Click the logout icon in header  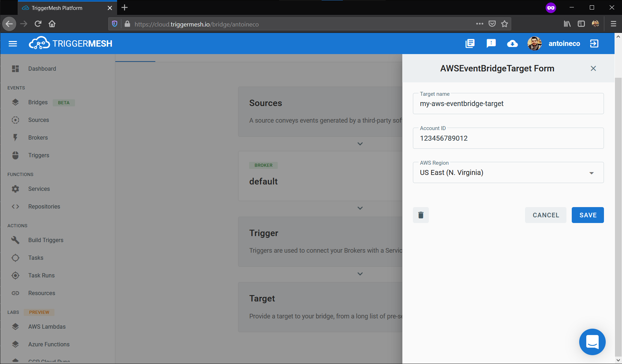[x=594, y=43]
